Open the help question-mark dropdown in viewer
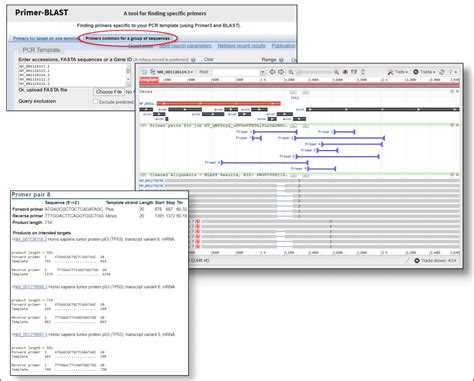Viewport: 474px width, 381px height. [452, 72]
